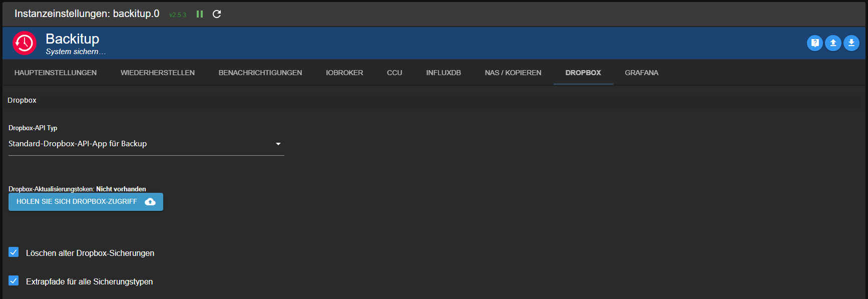Toggle Extrapfade für alle Sicherungstypen checkbox

click(14, 281)
